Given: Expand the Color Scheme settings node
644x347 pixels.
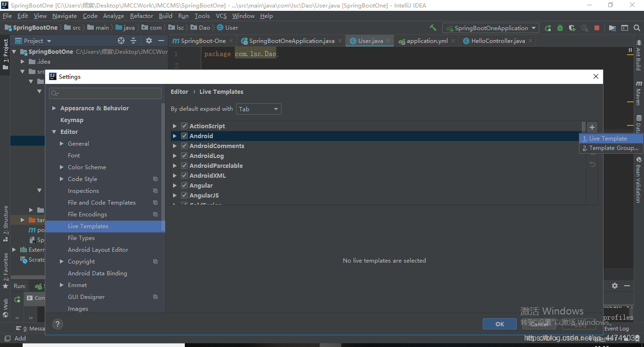Looking at the screenshot, I should click(62, 167).
